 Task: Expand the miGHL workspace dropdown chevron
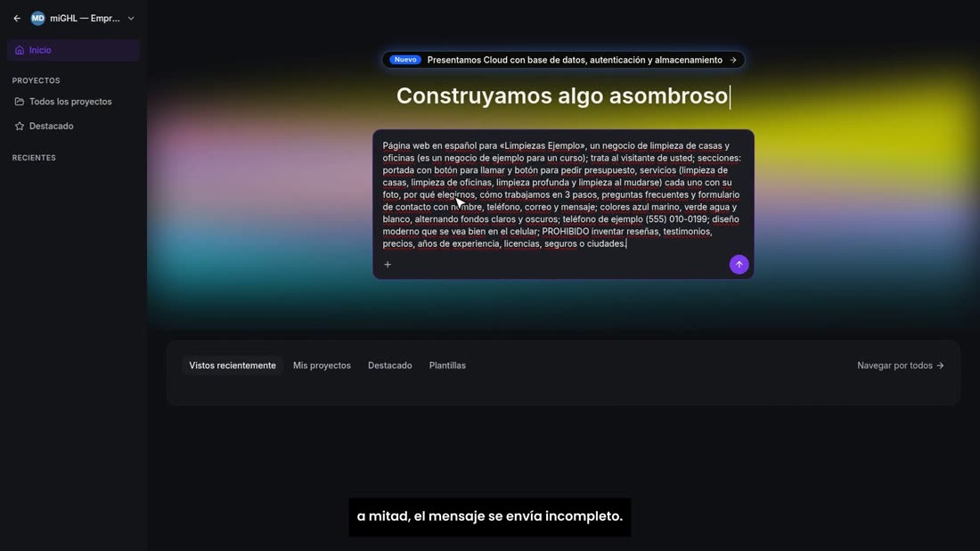tap(131, 19)
